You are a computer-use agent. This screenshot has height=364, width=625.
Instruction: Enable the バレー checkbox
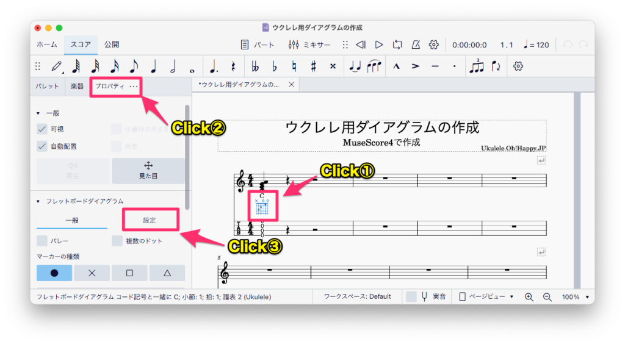click(42, 241)
